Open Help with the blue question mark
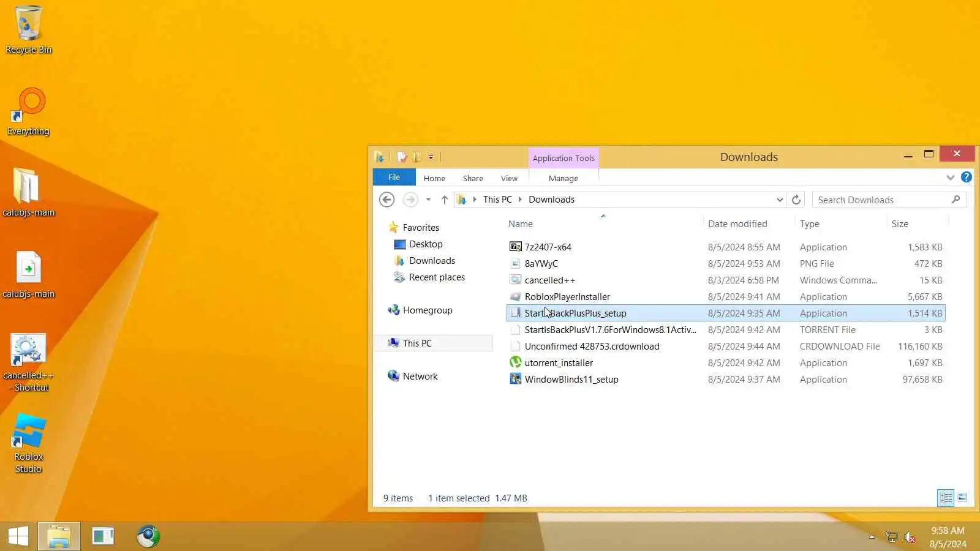This screenshot has width=980, height=551. click(966, 178)
